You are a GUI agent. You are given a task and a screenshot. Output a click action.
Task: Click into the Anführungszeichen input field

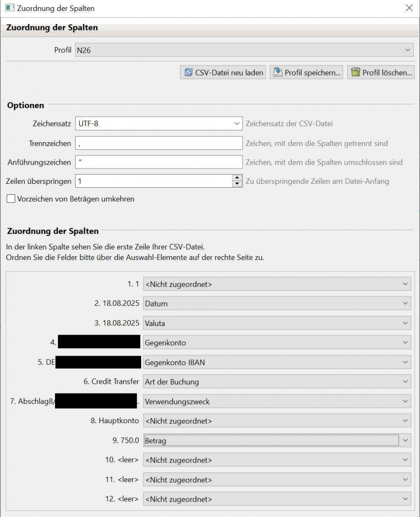click(x=159, y=162)
